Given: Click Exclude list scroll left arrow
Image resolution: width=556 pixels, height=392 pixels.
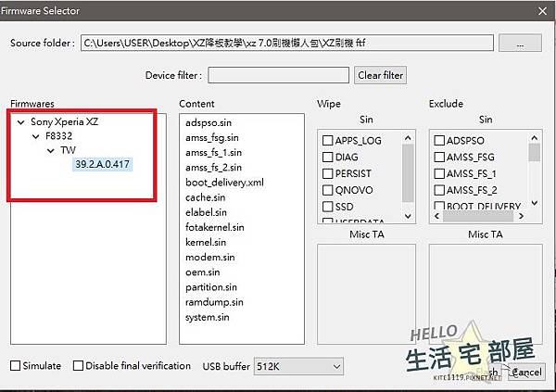Looking at the screenshot, I should (x=436, y=216).
